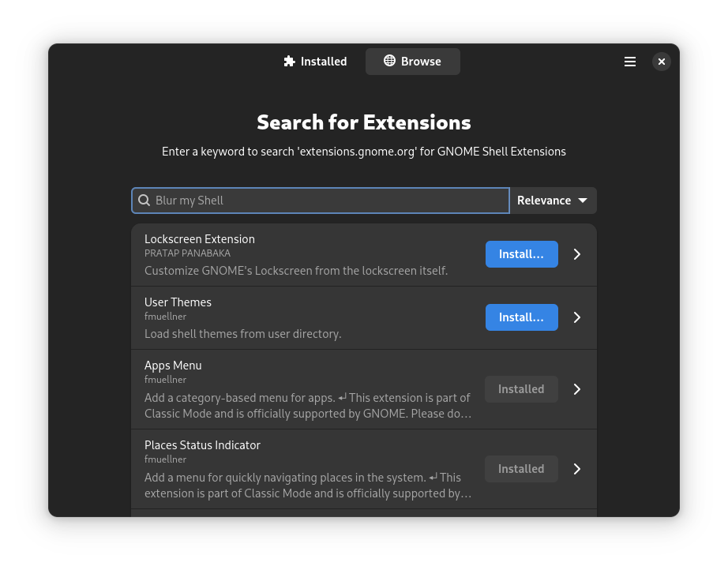The height and width of the screenshot is (570, 728).
Task: Click the globe icon on the Browse button
Action: (388, 61)
